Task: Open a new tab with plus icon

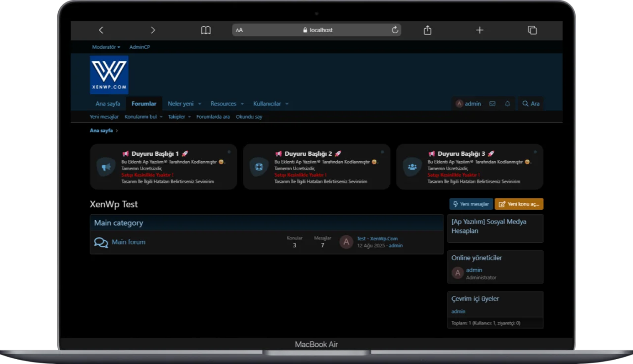Action: tap(479, 30)
